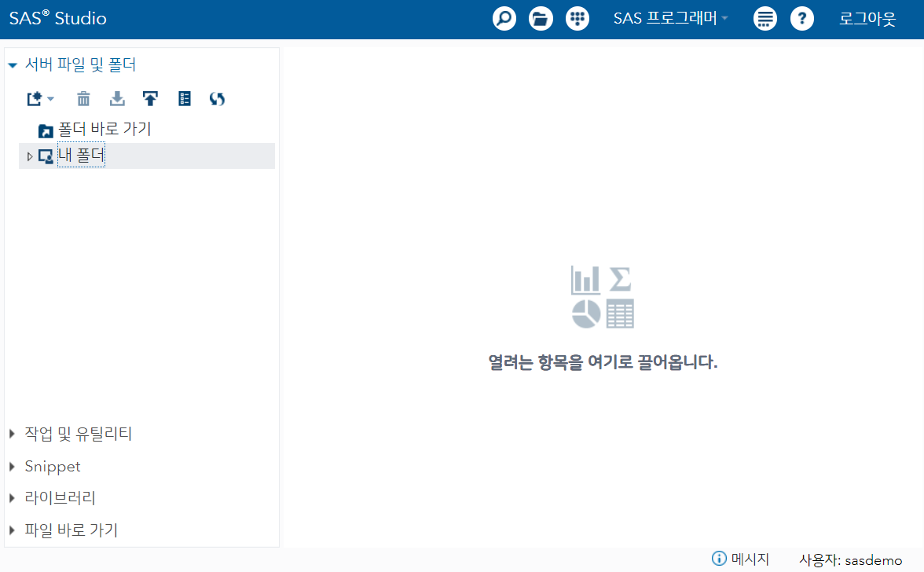Click the upload arrow icon in folder toolbar

tap(151, 98)
